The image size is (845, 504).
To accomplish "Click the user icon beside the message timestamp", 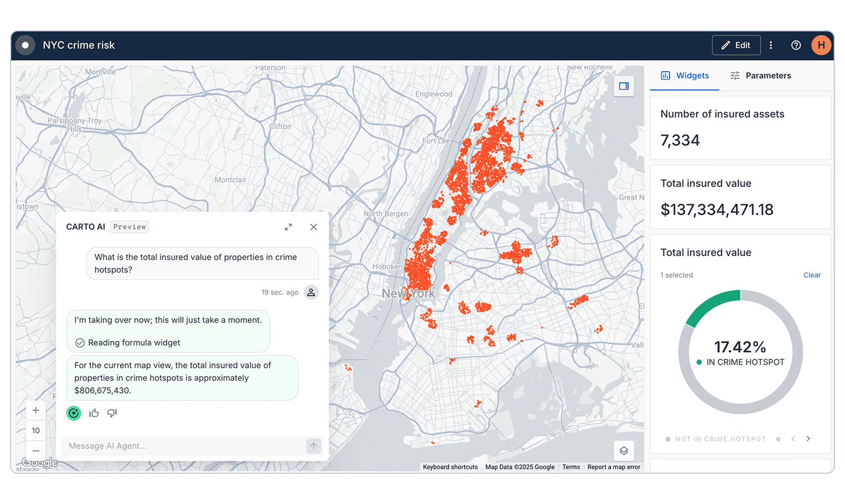I will [312, 292].
